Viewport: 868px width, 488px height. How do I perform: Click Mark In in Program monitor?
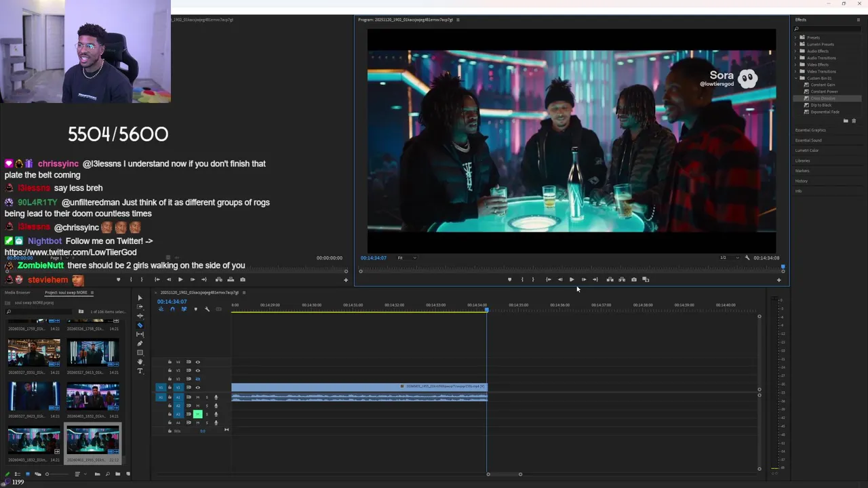(x=522, y=279)
